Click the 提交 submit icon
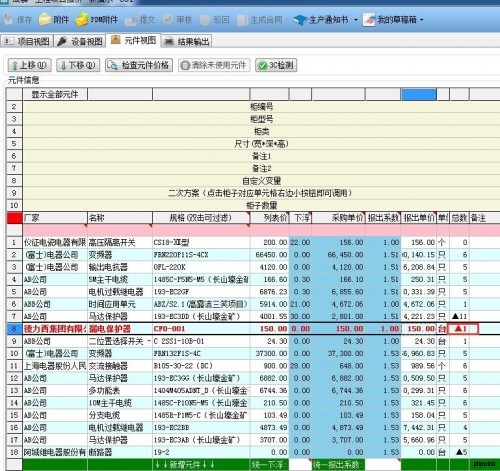500x471 pixels. 131,20
